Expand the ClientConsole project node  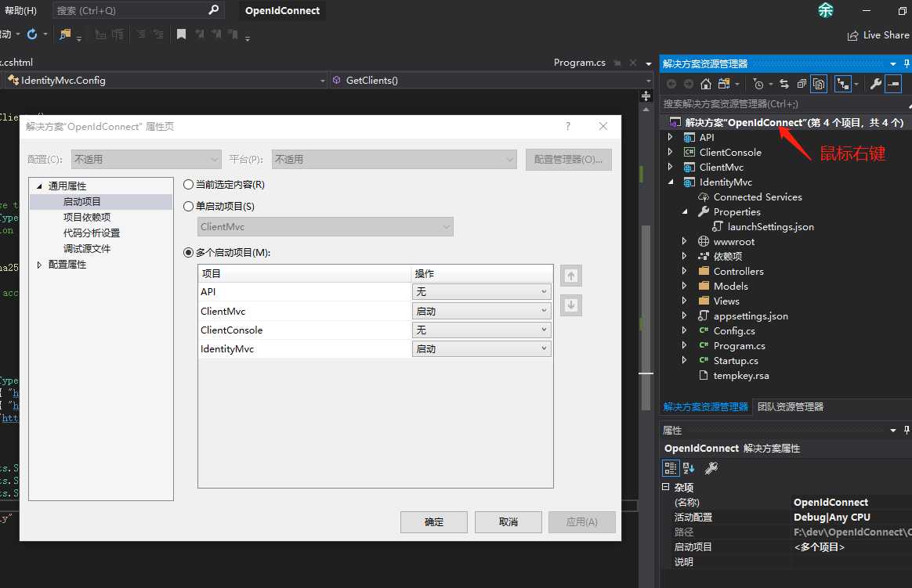(671, 152)
